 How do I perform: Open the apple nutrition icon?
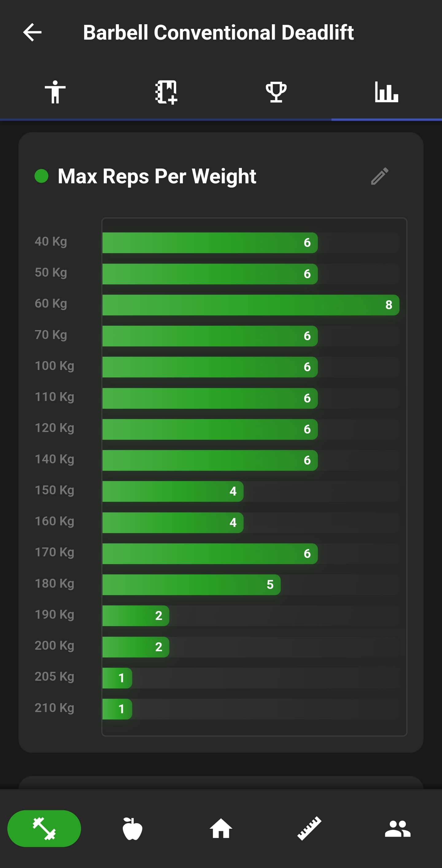click(132, 829)
